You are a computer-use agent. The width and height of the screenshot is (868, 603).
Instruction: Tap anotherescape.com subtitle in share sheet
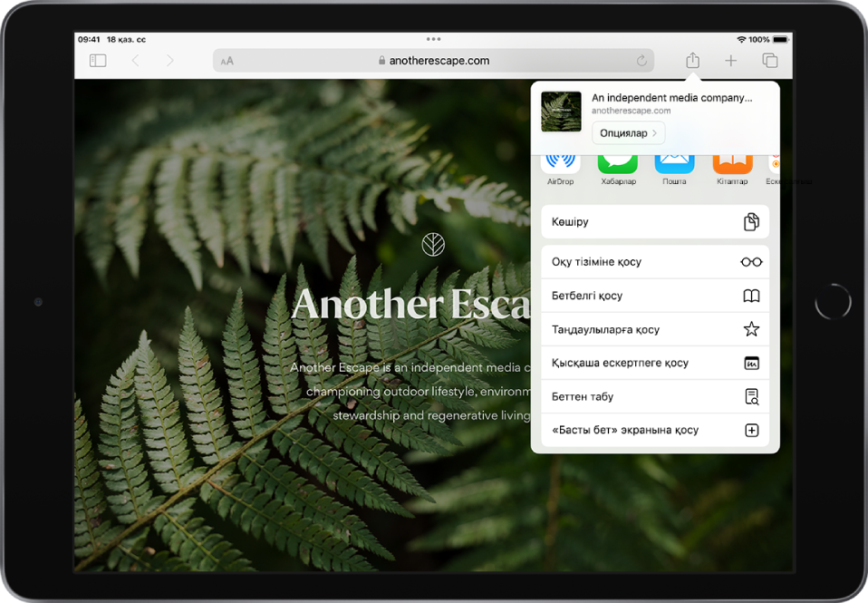click(x=632, y=111)
